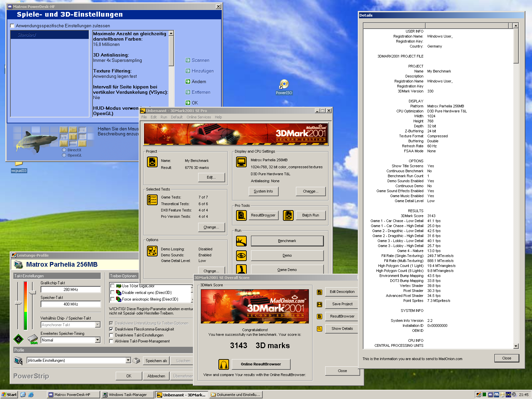532x399 pixels.
Task: Open the Online Services menu
Action: pyautogui.click(x=199, y=117)
